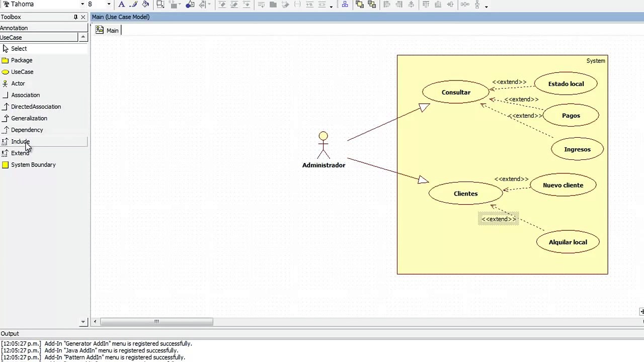Select the Clientes use case
This screenshot has width=644, height=362.
point(465,194)
